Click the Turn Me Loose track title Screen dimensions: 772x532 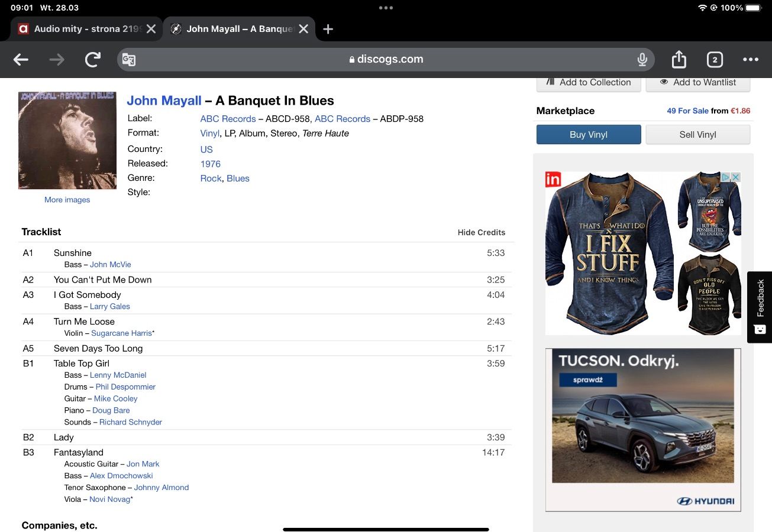click(x=84, y=322)
